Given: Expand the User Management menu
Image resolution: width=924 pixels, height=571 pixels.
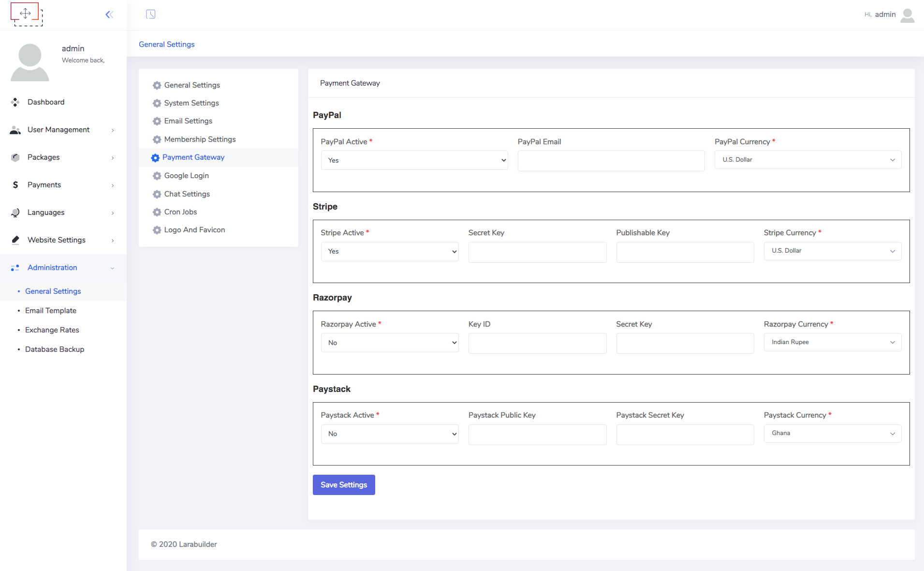Looking at the screenshot, I should [x=59, y=130].
